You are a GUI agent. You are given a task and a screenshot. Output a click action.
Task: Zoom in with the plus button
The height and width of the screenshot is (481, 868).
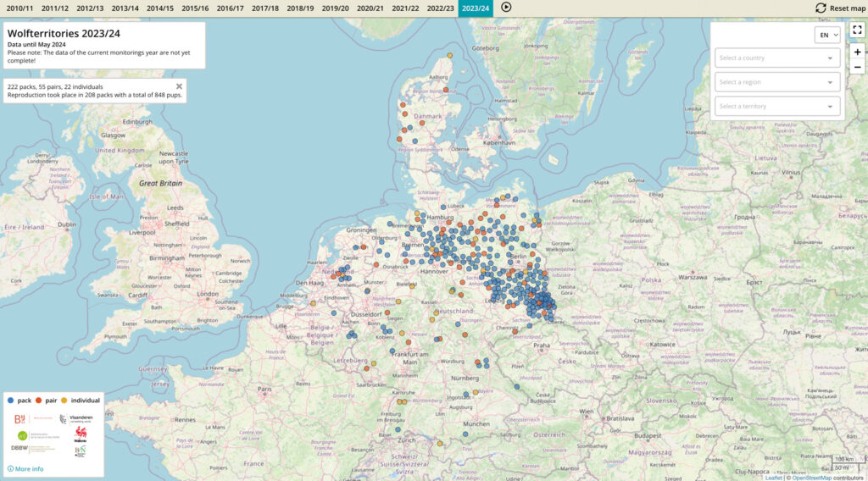pos(857,52)
